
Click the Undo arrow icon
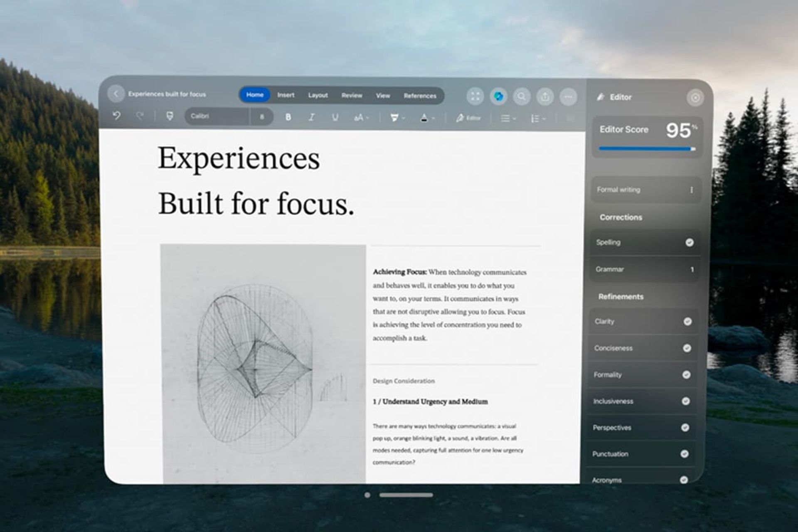117,116
